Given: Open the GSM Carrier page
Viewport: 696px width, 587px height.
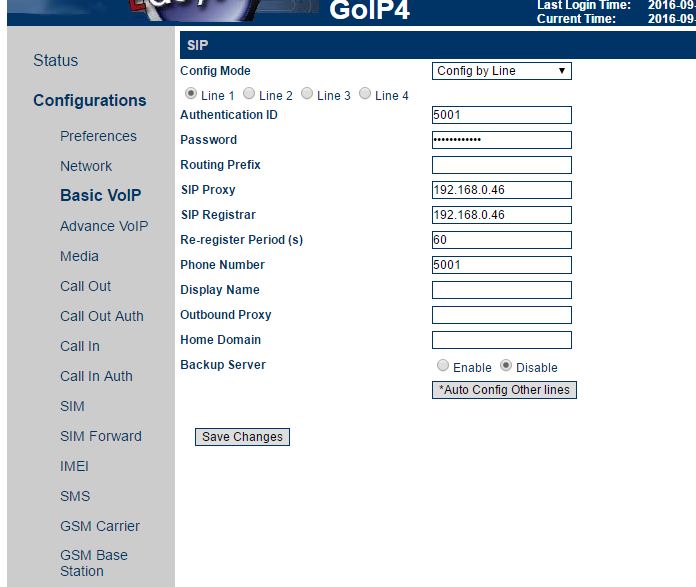Looking at the screenshot, I should [100, 526].
